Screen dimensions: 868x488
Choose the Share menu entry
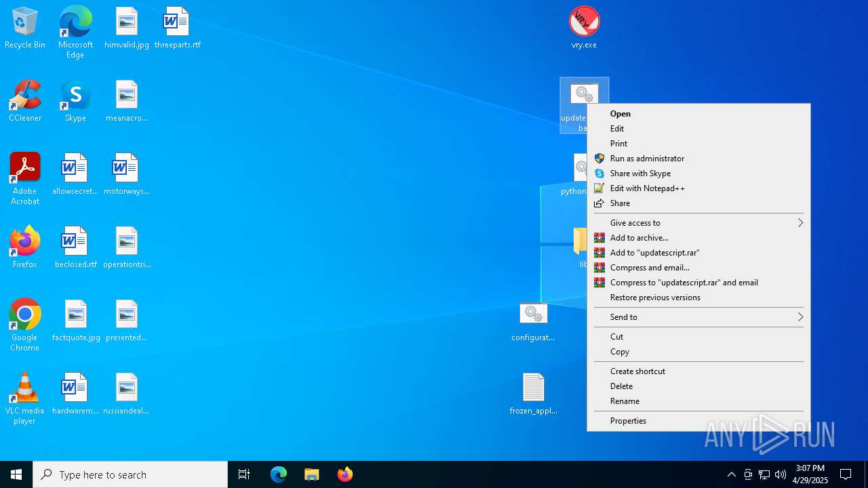(x=698, y=203)
